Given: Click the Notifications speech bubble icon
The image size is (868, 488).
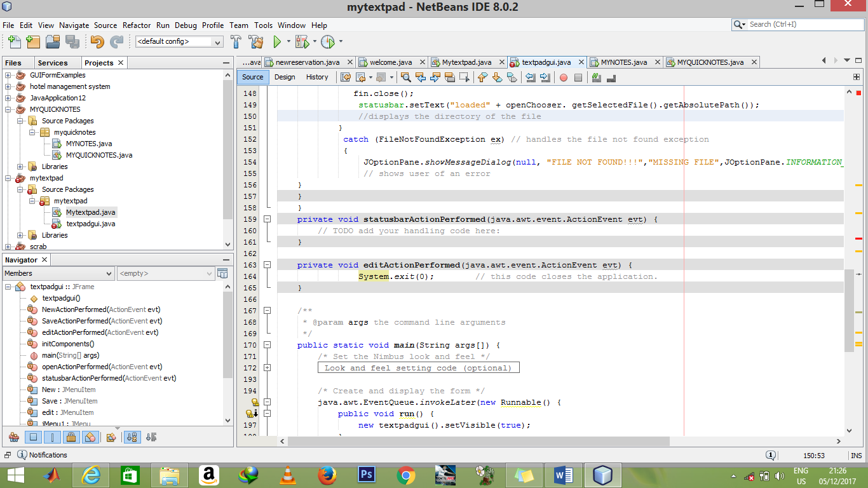Looking at the screenshot, I should (22, 455).
